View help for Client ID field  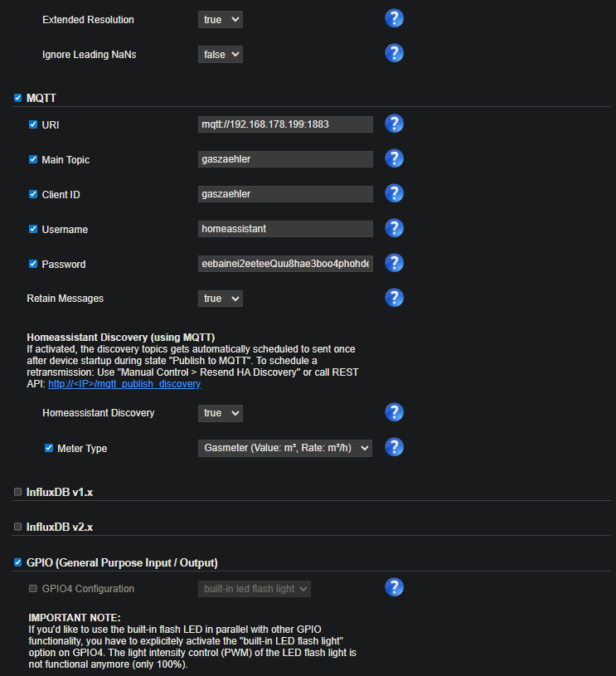pyautogui.click(x=395, y=193)
